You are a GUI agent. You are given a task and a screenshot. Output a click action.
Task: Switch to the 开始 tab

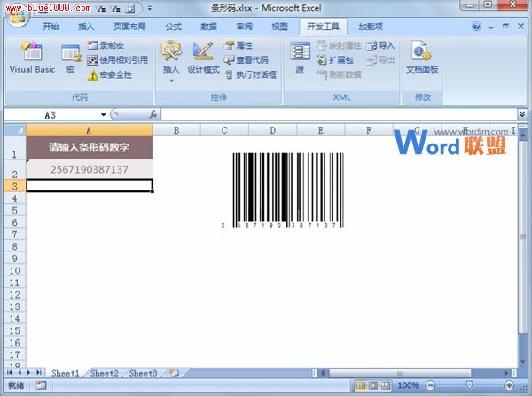point(51,27)
